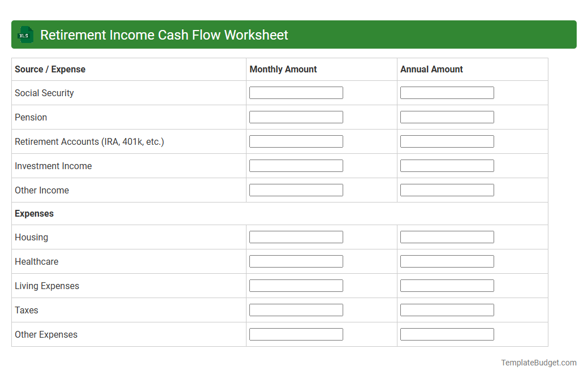Click the Housing monthly amount field

click(x=296, y=236)
